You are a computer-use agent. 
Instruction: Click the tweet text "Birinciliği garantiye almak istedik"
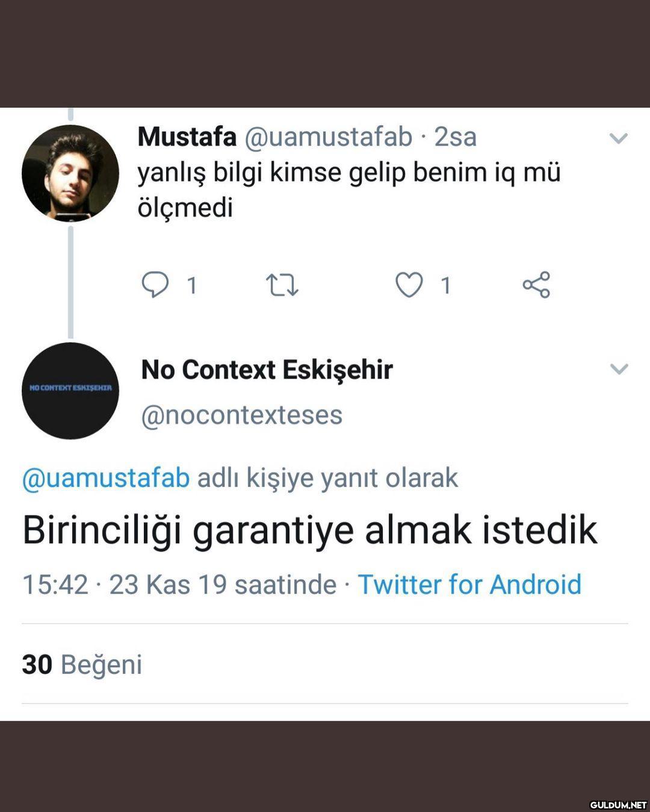coord(310,531)
